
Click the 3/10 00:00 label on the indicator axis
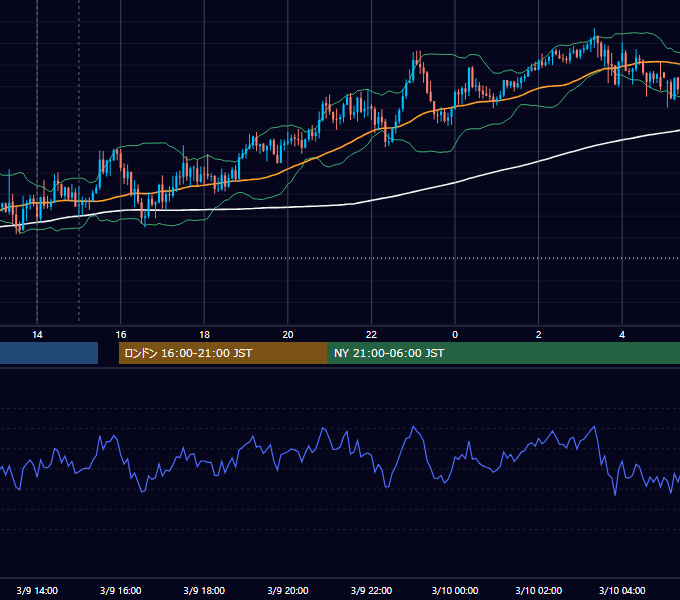coord(455,590)
